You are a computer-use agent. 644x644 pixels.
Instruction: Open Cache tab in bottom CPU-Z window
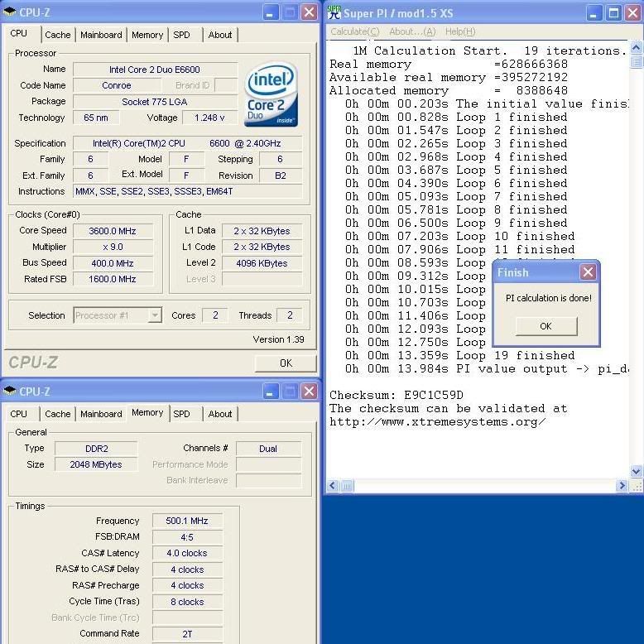(57, 414)
